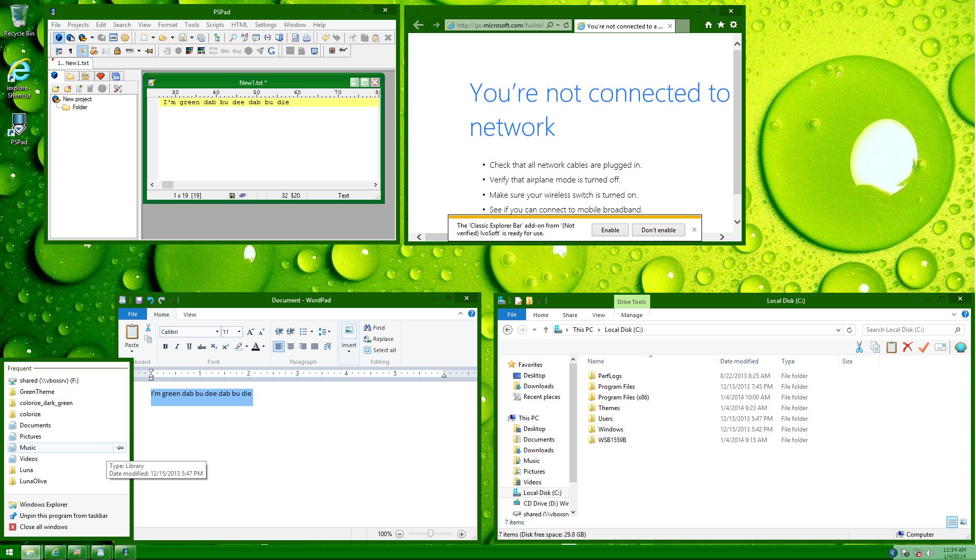Click the LOG window icon in PSPad
976x560 pixels.
click(113, 38)
